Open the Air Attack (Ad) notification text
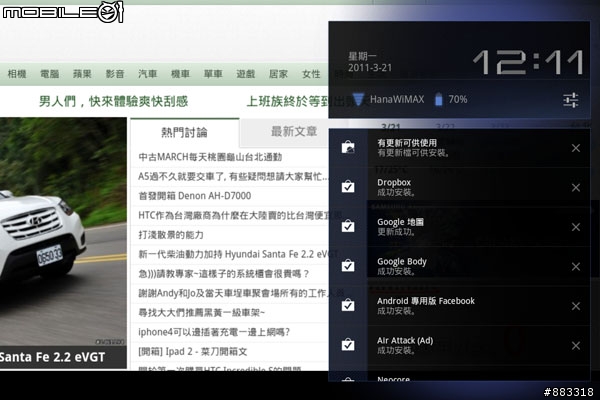 coord(405,345)
